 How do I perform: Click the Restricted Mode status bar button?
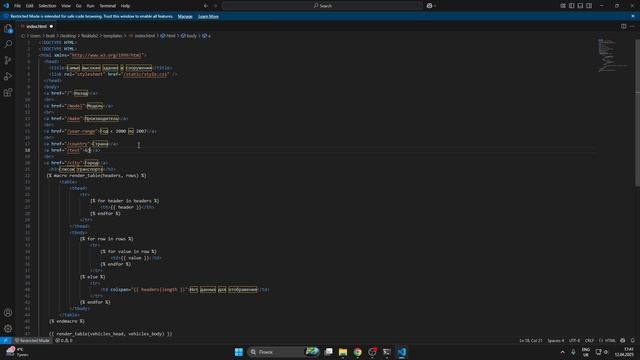pyautogui.click(x=33, y=340)
